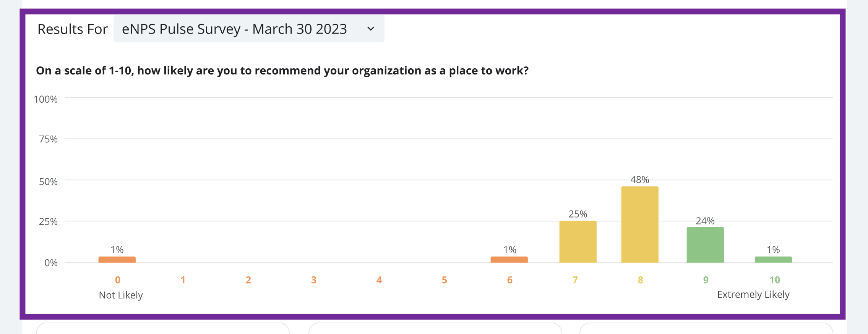Click the survey question heading text
Screen dimensions: 868x334
click(282, 71)
